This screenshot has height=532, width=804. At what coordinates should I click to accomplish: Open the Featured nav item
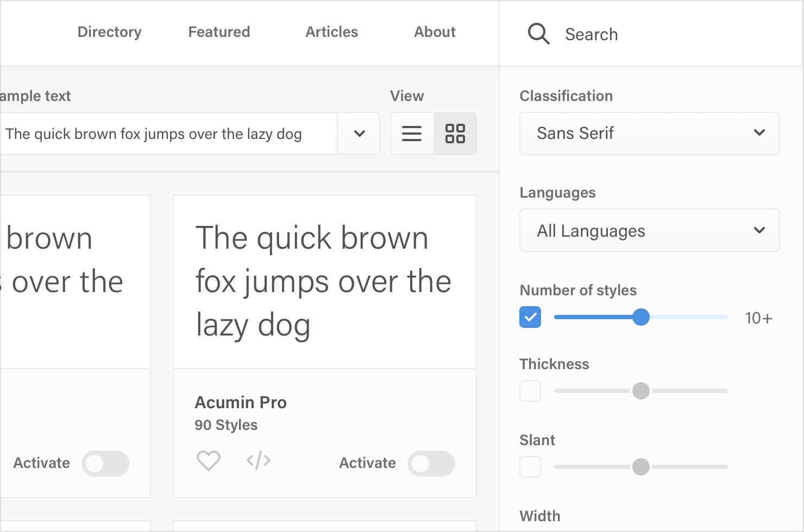(219, 32)
